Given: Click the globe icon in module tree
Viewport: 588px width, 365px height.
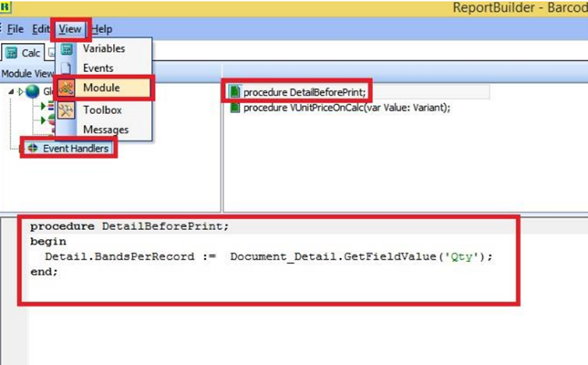Looking at the screenshot, I should (33, 91).
